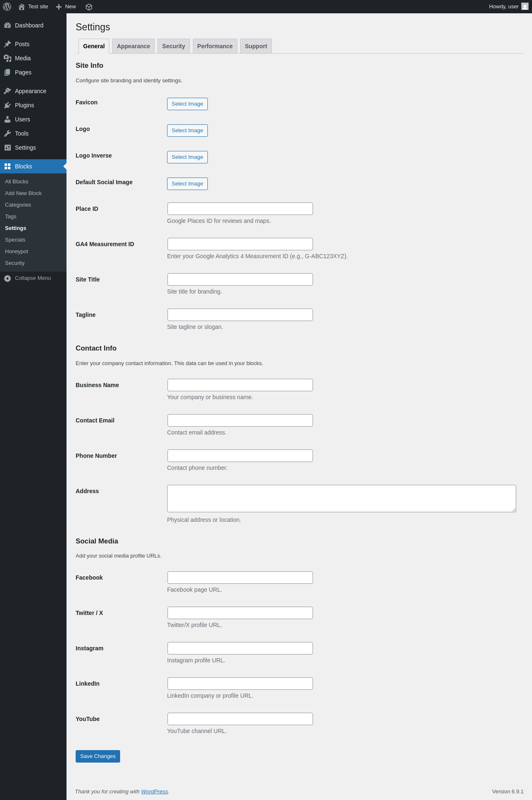Viewport: 532px width, 800px height.
Task: Open the Tools wrench menu
Action: [x=7, y=133]
